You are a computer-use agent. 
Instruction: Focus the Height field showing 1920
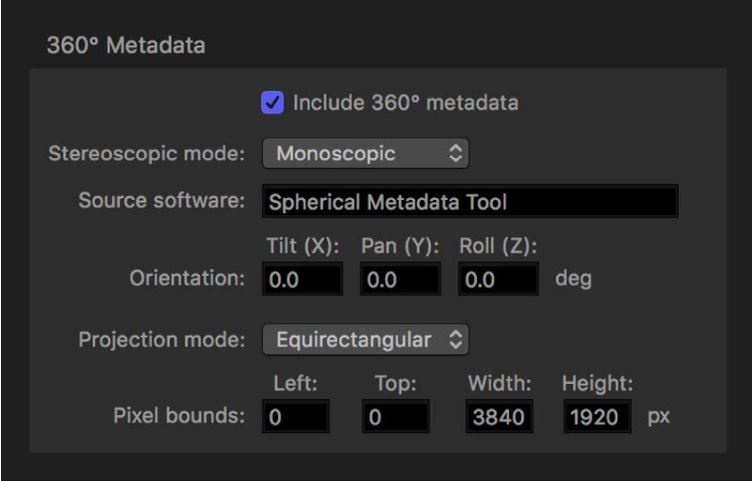(596, 417)
